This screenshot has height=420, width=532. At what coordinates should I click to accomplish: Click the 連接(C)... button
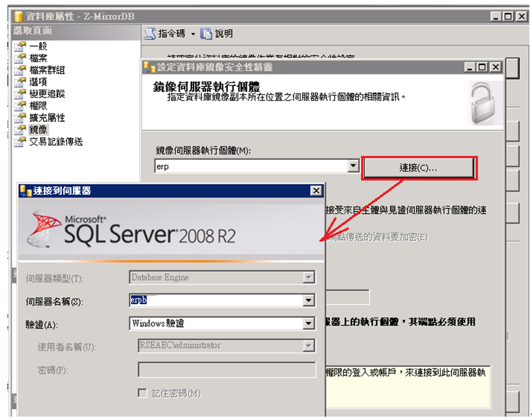point(418,168)
